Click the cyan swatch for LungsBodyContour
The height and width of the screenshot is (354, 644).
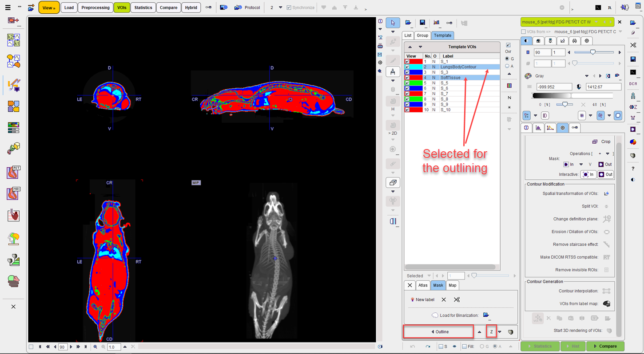[416, 67]
